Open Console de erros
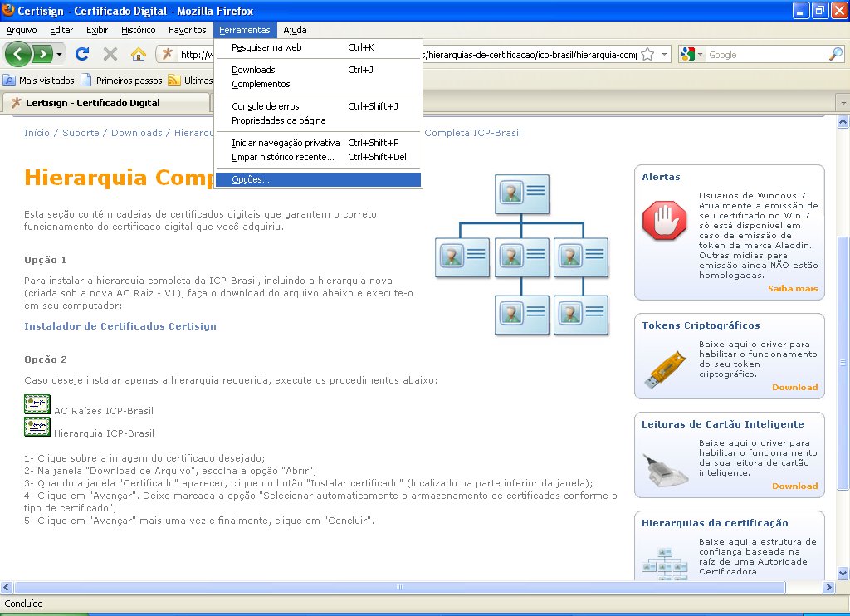This screenshot has width=850, height=616. point(318,106)
